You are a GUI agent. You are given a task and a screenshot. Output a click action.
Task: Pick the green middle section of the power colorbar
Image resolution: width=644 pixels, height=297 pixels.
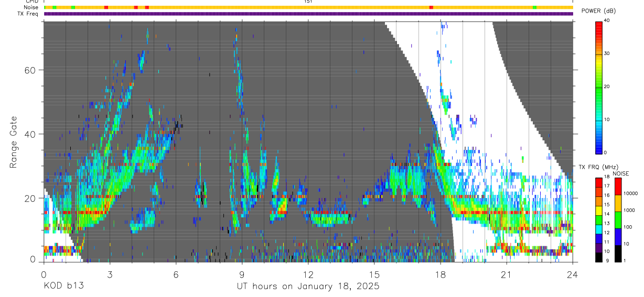[x=598, y=86]
